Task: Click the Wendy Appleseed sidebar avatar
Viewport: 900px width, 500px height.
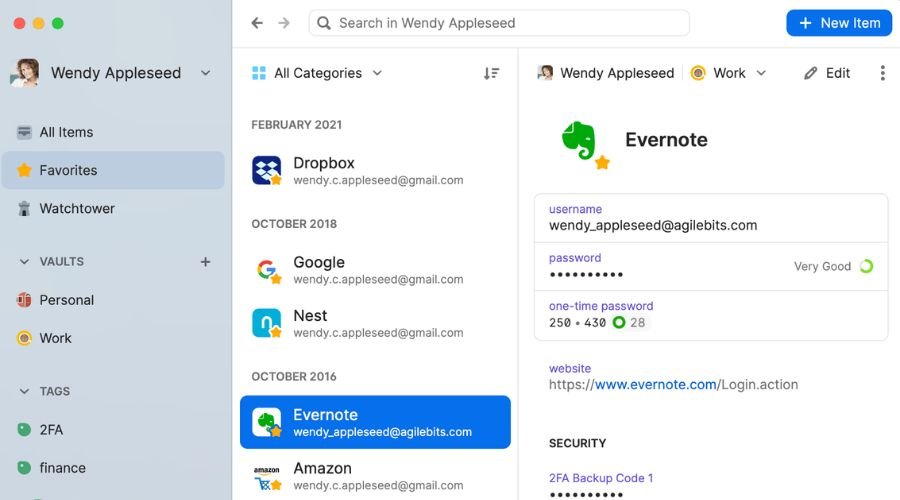Action: (25, 73)
